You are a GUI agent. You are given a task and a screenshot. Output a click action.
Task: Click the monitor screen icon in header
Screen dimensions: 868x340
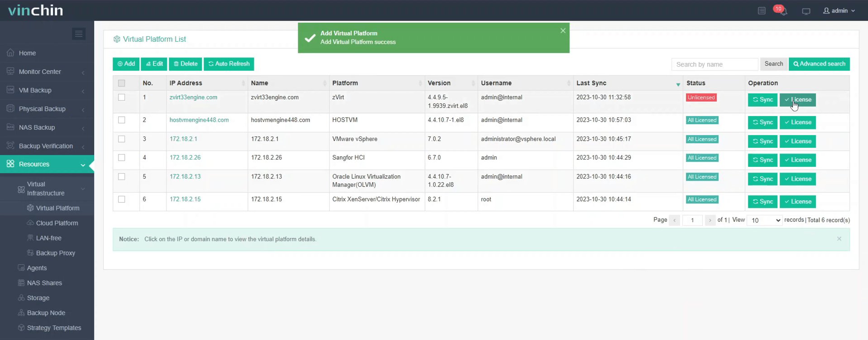point(806,11)
